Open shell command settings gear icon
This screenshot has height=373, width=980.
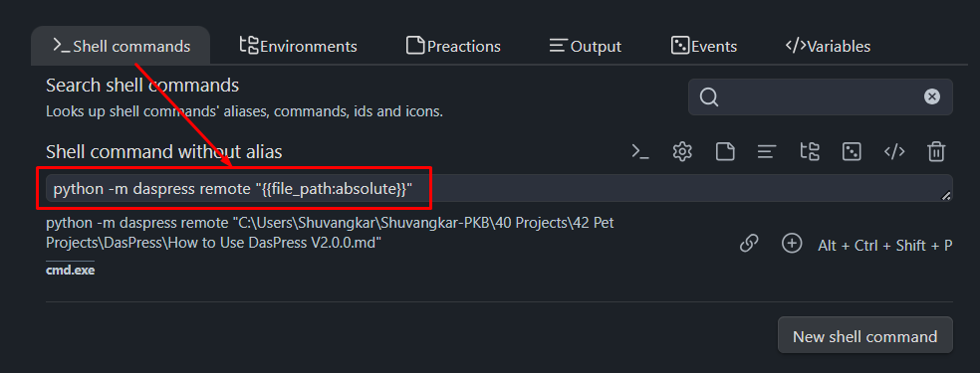click(682, 151)
